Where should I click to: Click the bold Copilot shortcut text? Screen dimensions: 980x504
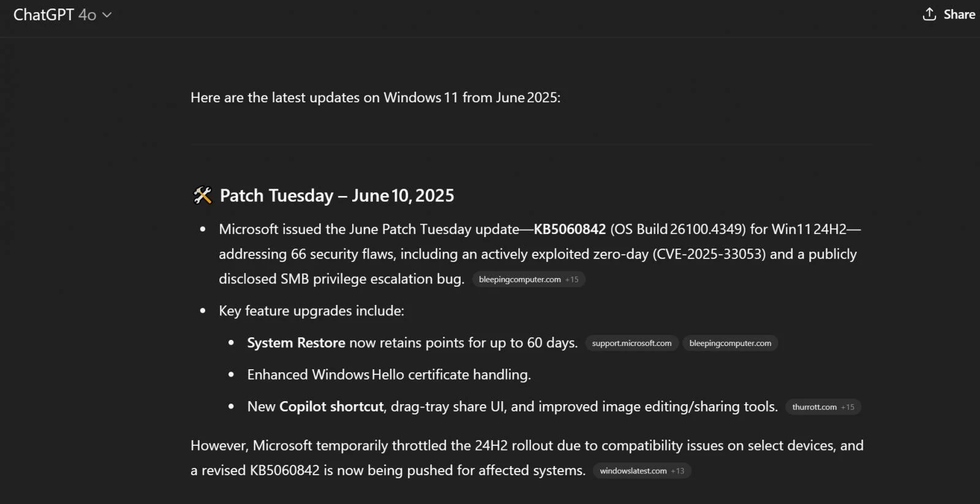331,407
